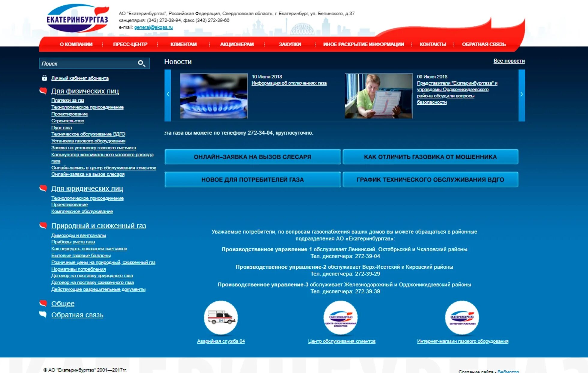This screenshot has width=588, height=373.
Task: Open Как передать показания счетчиков link
Action: tap(89, 249)
